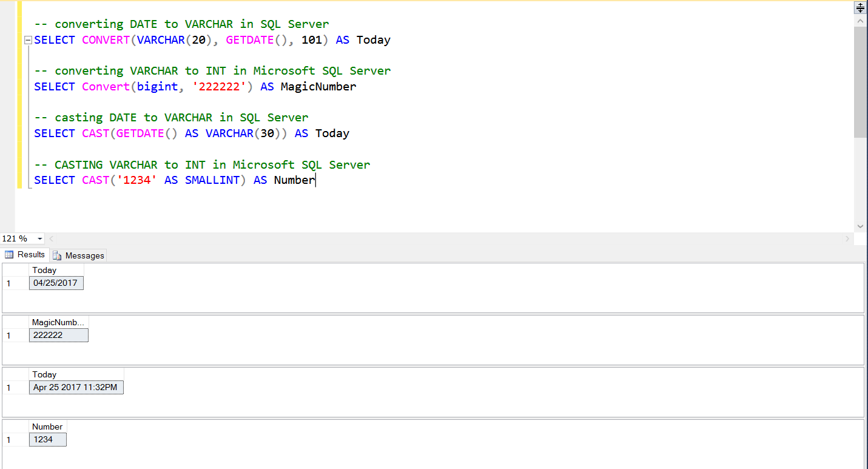The image size is (868, 469).
Task: Select the Apr 25 2017 11:32PM cell
Action: [76, 387]
